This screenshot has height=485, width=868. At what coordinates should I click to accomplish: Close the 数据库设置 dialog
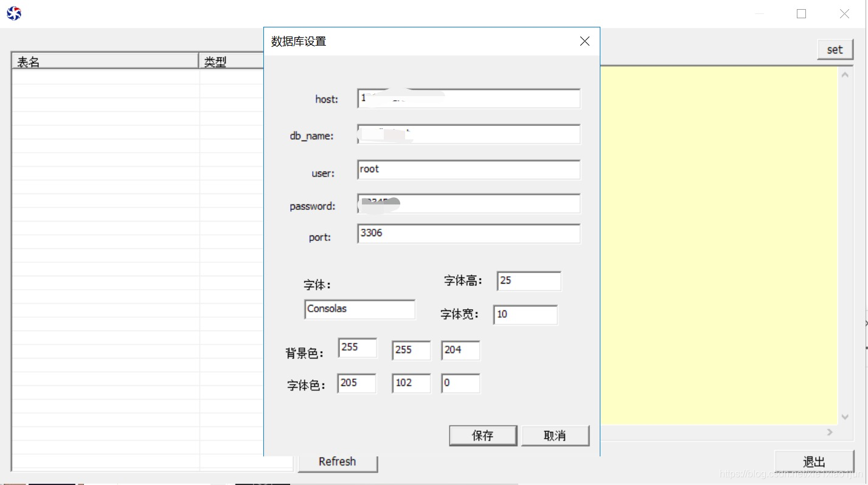tap(584, 41)
